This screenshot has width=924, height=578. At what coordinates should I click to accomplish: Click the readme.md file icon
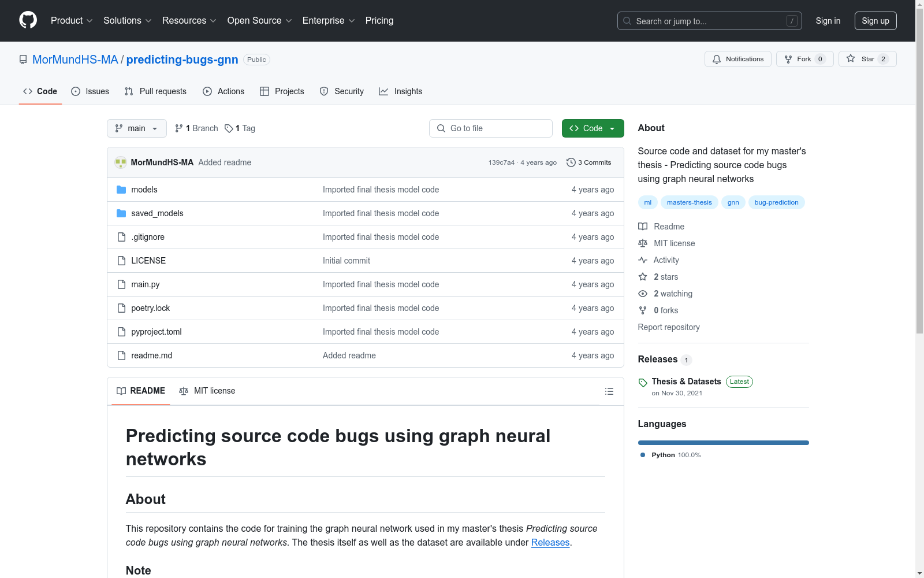[x=121, y=355]
